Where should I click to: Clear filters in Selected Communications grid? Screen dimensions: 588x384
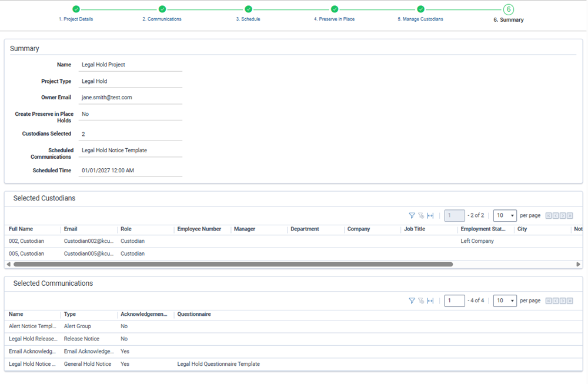421,300
